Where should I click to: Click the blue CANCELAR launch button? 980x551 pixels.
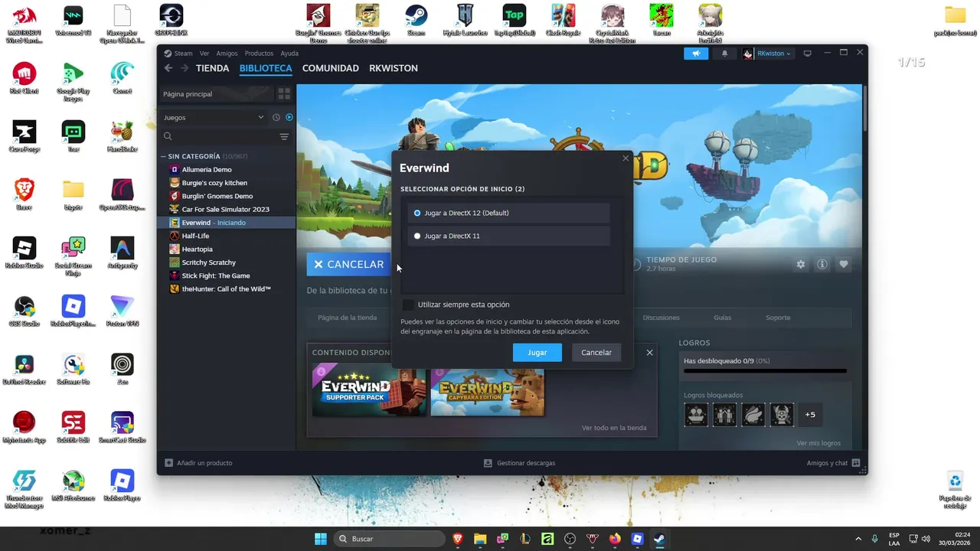tap(349, 264)
